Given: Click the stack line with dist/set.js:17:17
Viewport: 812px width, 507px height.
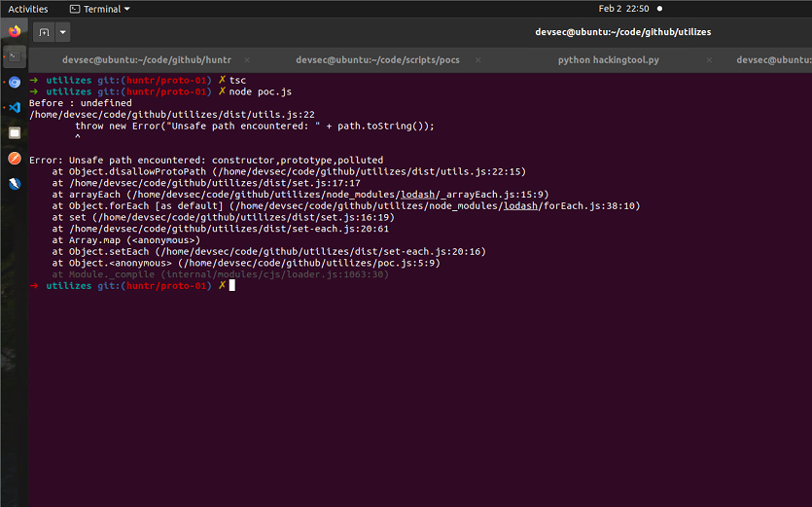Looking at the screenshot, I should (x=206, y=183).
